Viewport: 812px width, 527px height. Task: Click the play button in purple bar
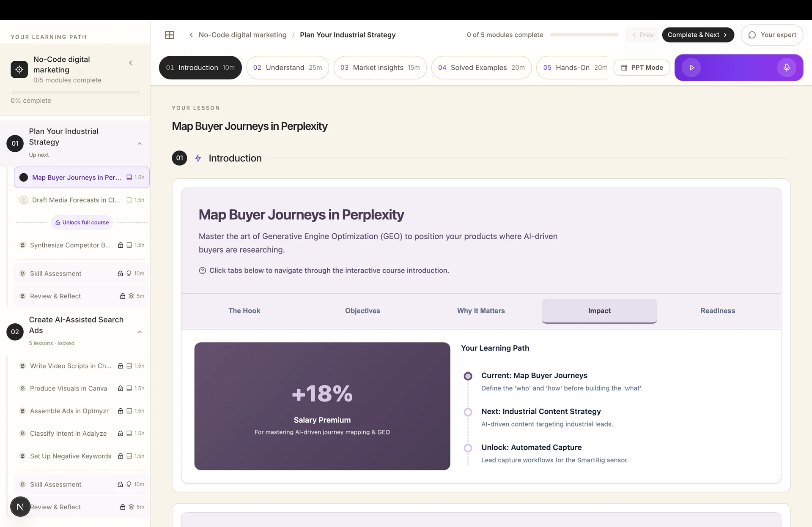click(x=691, y=68)
